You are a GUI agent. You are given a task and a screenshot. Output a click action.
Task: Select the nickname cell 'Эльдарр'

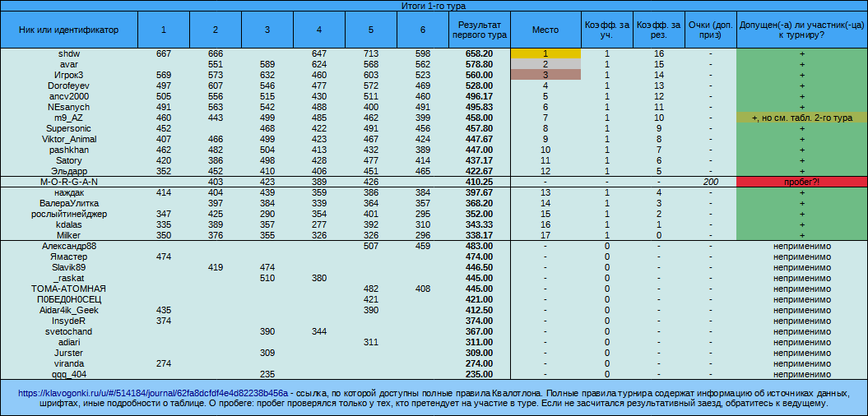coord(68,172)
